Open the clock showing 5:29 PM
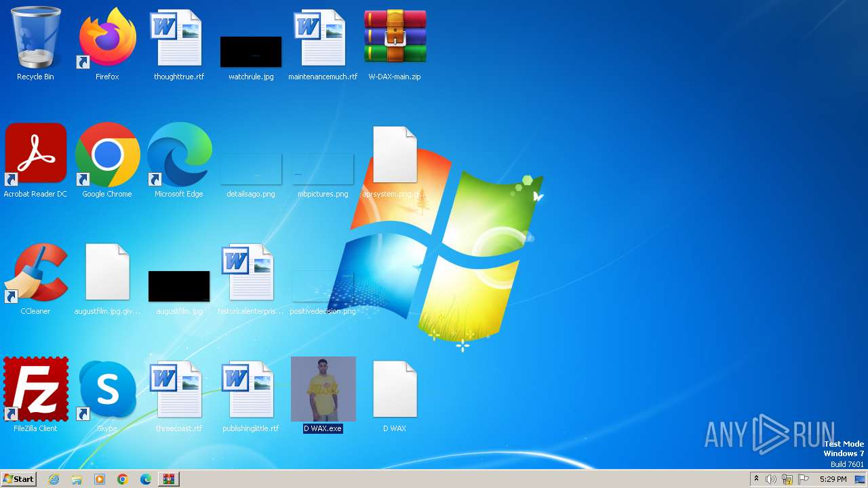 tap(833, 479)
